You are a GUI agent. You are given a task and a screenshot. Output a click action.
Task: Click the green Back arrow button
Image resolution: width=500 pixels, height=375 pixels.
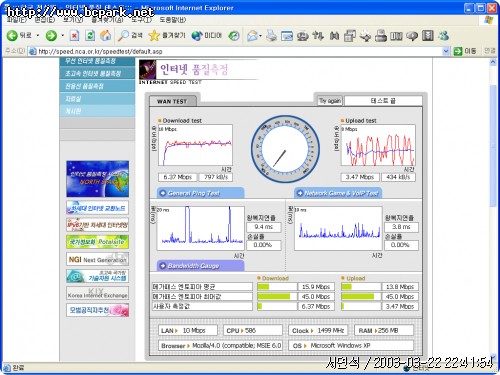tap(12, 35)
